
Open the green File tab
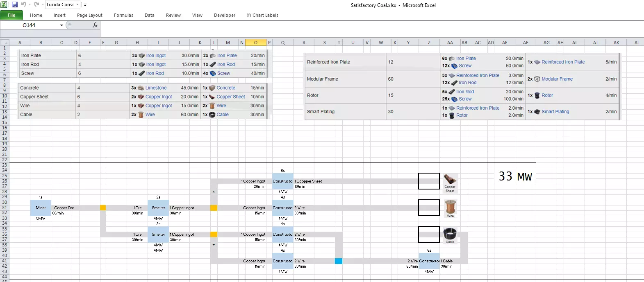pos(11,15)
